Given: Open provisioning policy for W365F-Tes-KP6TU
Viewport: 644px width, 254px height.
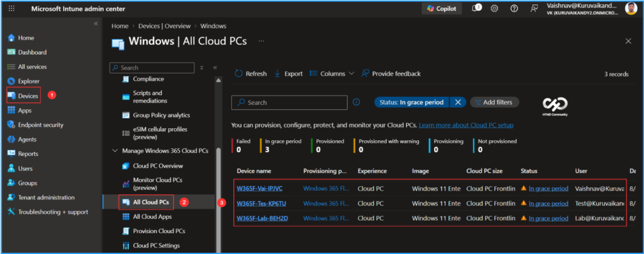Looking at the screenshot, I should [326, 203].
